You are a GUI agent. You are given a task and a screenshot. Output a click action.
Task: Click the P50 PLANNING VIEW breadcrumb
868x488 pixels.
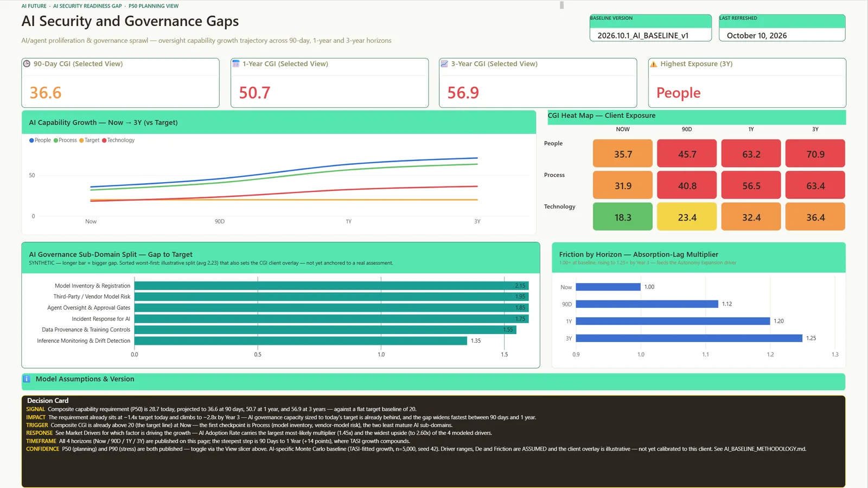point(154,6)
